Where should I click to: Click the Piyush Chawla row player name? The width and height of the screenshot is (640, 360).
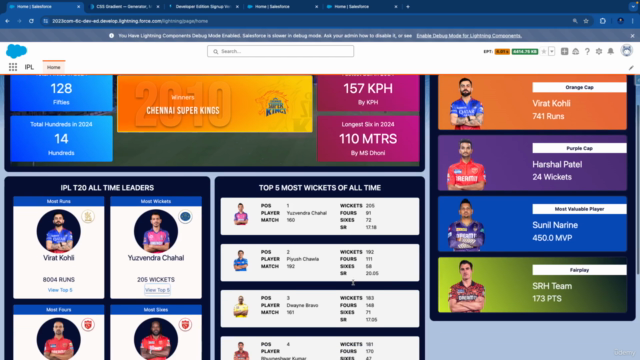click(x=302, y=259)
